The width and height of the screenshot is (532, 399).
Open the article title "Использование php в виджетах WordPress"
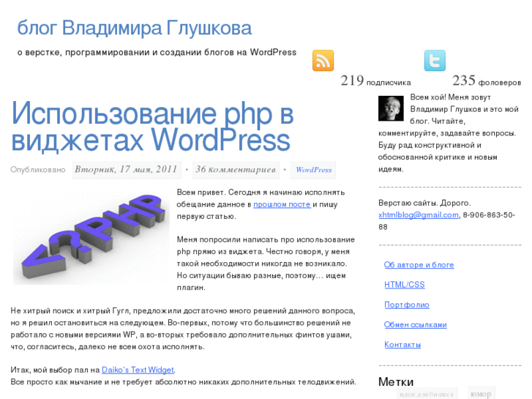[152, 126]
